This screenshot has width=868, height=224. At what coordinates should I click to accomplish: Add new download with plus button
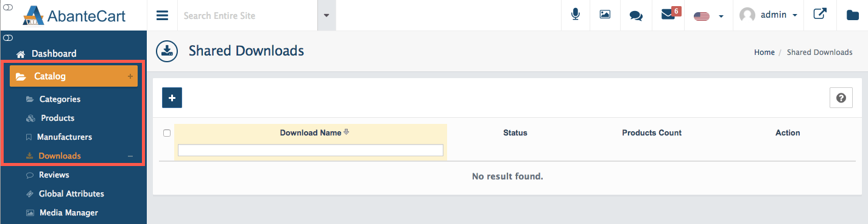click(172, 98)
